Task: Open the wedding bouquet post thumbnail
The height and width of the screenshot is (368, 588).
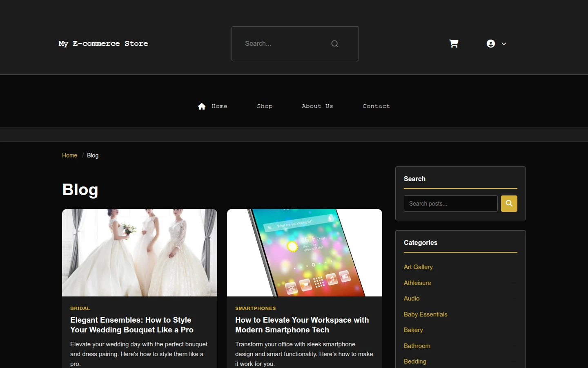Action: coord(140,253)
